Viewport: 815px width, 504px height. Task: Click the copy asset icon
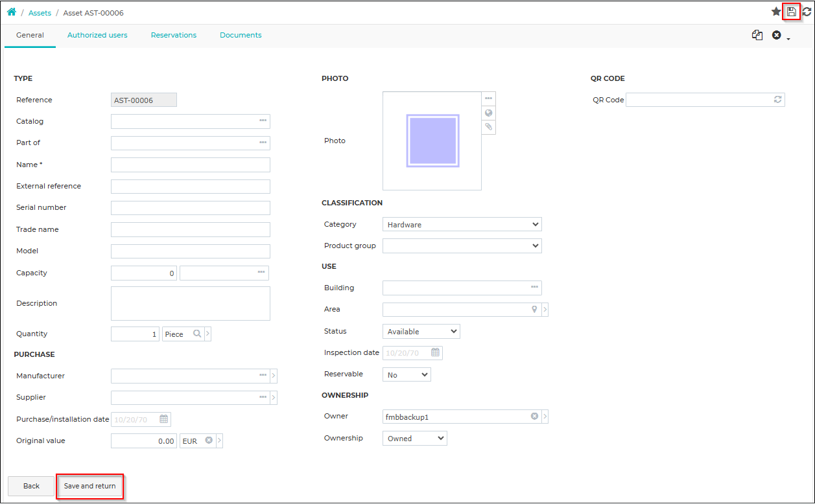(x=757, y=36)
